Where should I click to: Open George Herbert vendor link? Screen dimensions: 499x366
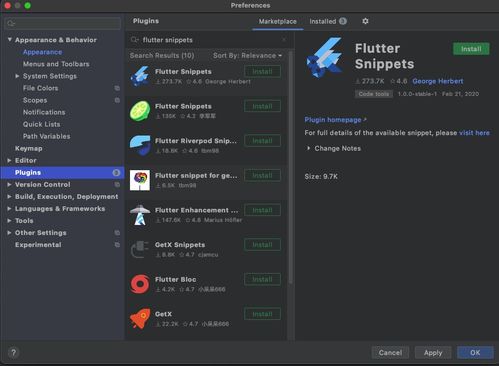pos(438,81)
